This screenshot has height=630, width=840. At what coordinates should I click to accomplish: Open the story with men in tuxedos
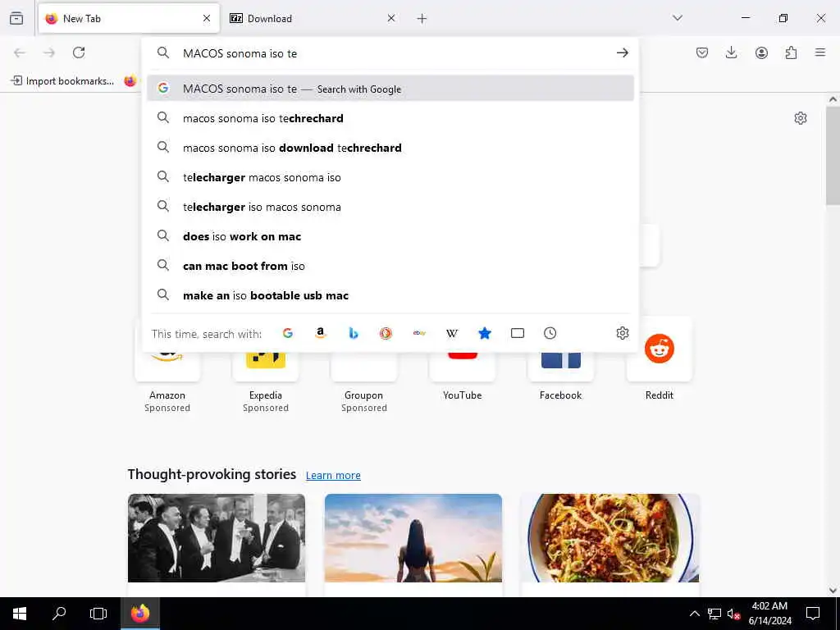(x=217, y=538)
